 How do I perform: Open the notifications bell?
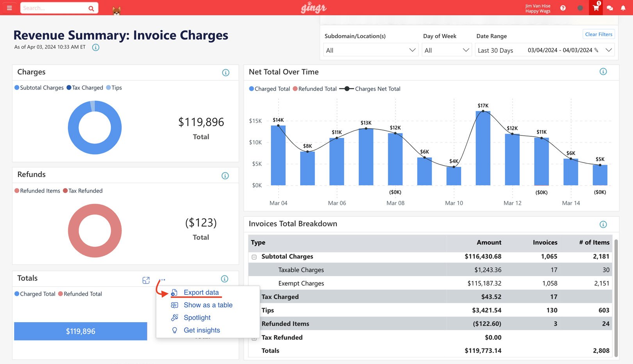click(624, 8)
